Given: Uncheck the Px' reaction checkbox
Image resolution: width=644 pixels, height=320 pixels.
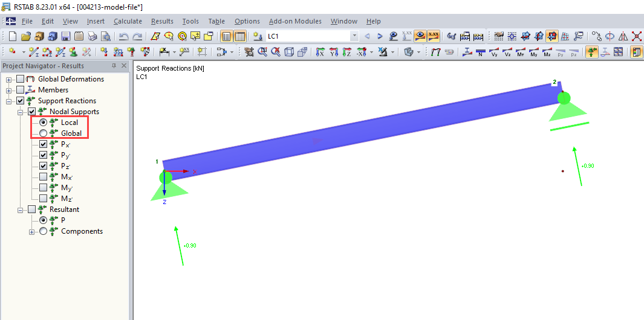Looking at the screenshot, I should tap(43, 144).
